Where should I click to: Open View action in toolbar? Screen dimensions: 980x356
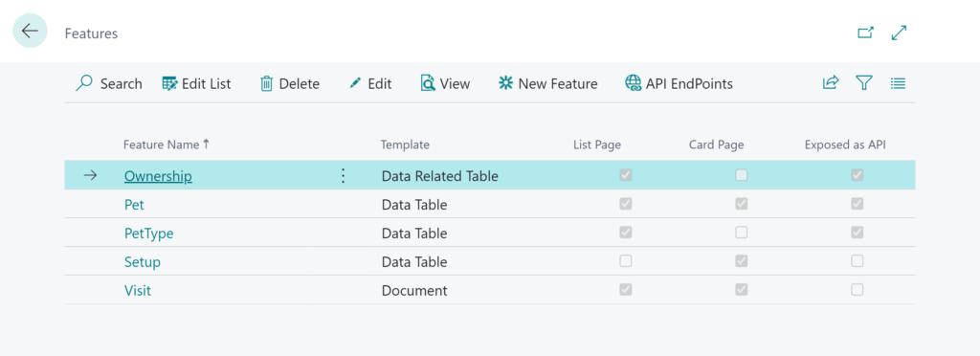click(445, 83)
